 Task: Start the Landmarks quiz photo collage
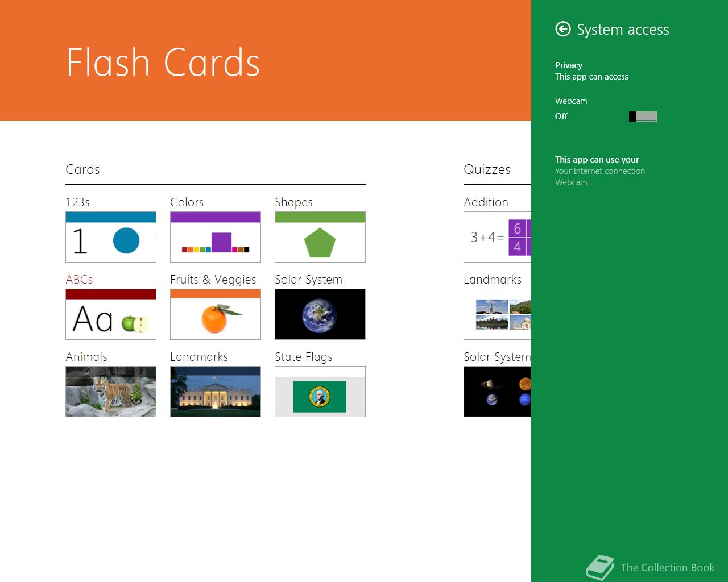pos(498,314)
